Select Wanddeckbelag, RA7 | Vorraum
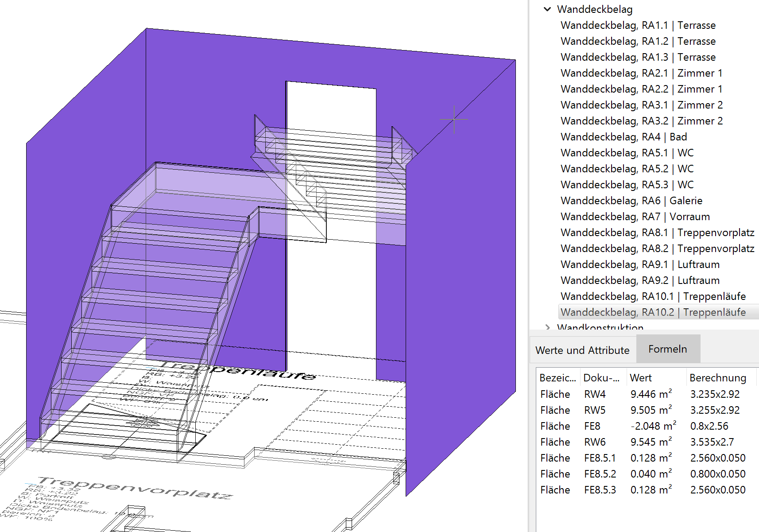This screenshot has width=759, height=532. [x=635, y=217]
